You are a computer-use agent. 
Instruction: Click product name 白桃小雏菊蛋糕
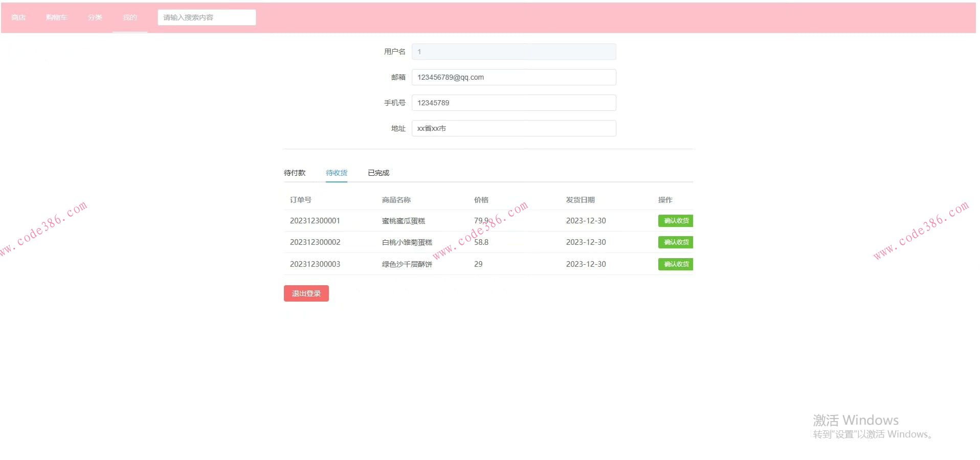click(x=407, y=242)
